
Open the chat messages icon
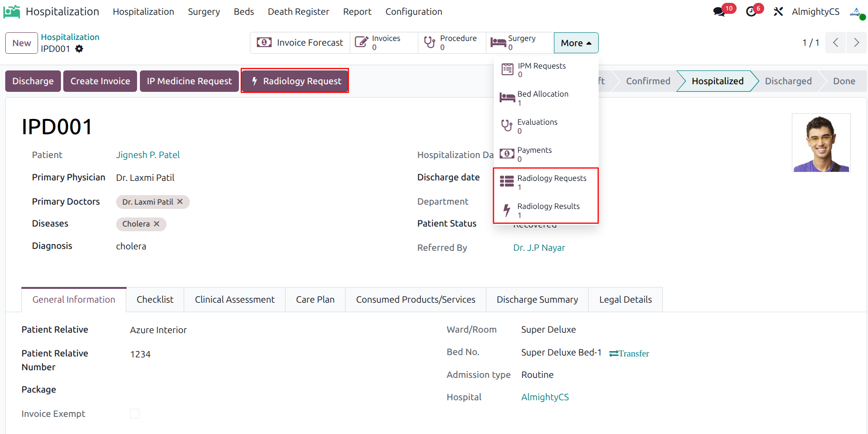719,12
